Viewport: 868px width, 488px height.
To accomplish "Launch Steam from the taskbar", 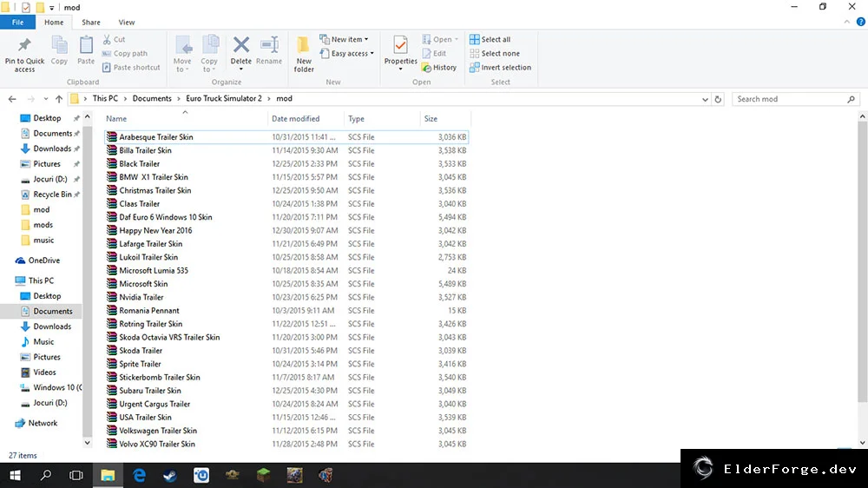I will [170, 475].
